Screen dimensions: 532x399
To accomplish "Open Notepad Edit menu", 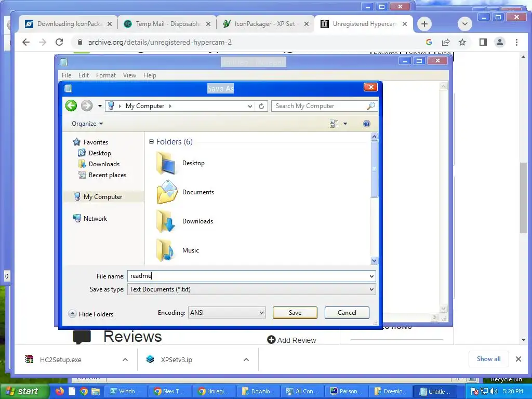I will pos(84,75).
